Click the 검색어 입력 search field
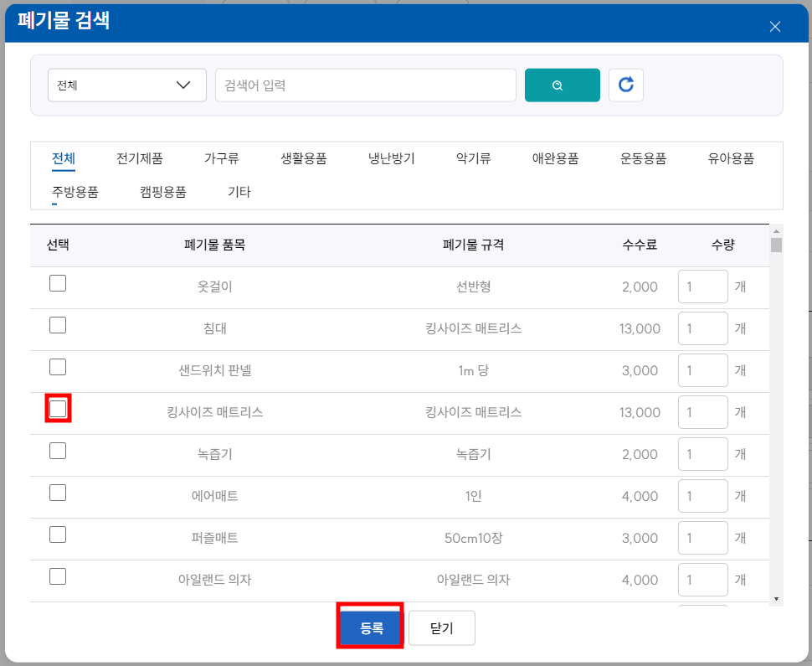The width and height of the screenshot is (812, 666). 365,85
